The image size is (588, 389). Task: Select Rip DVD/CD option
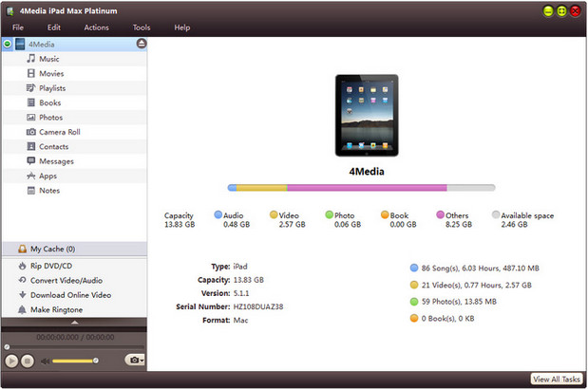(x=51, y=266)
